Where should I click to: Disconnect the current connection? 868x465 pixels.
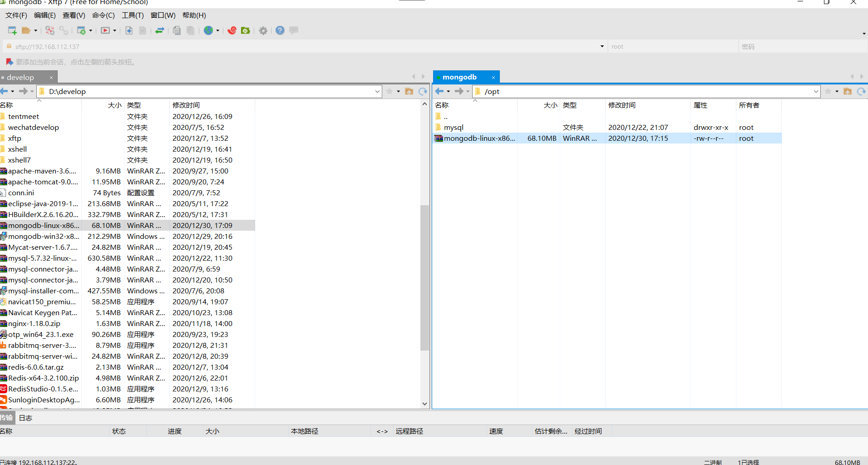tap(49, 30)
